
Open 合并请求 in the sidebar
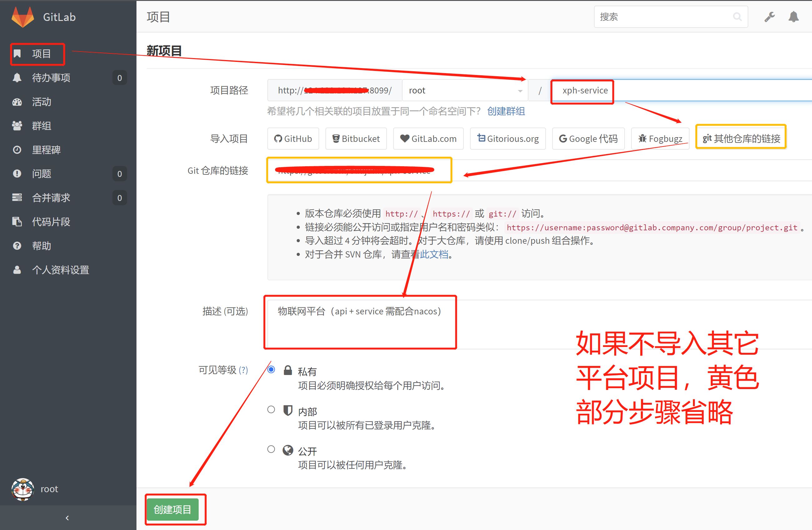tap(51, 198)
